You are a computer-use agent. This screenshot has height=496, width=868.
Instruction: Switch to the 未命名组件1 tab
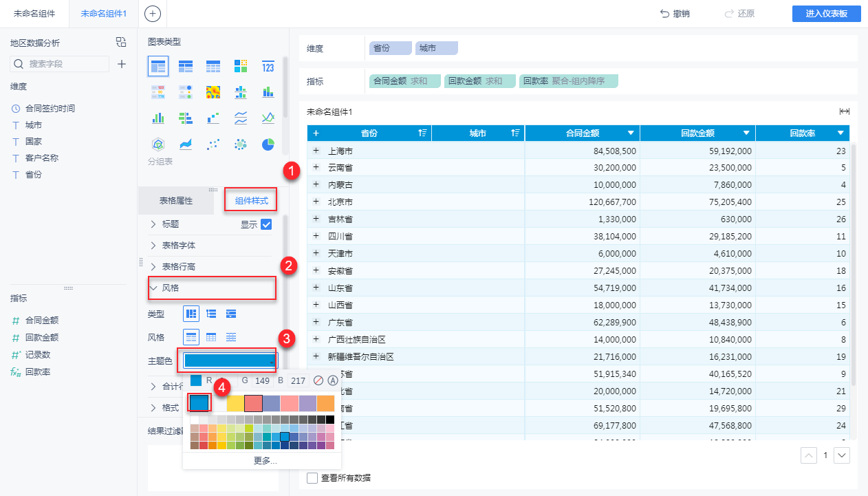[x=103, y=14]
